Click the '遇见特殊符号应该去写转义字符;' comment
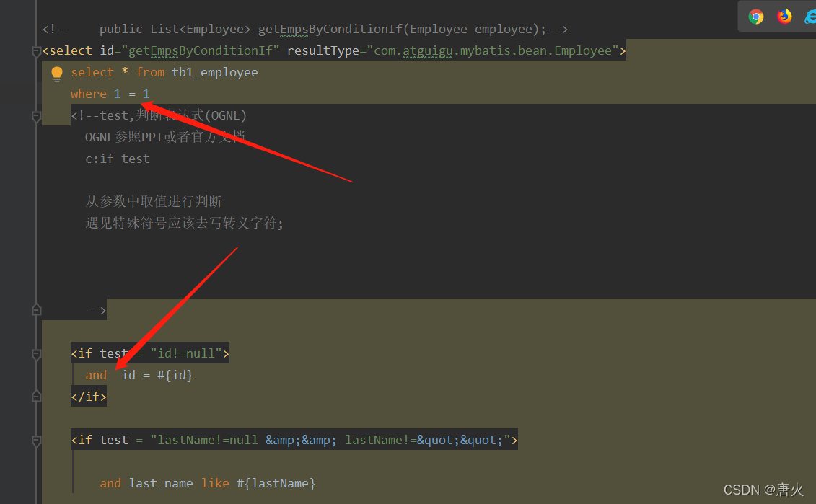 (184, 223)
